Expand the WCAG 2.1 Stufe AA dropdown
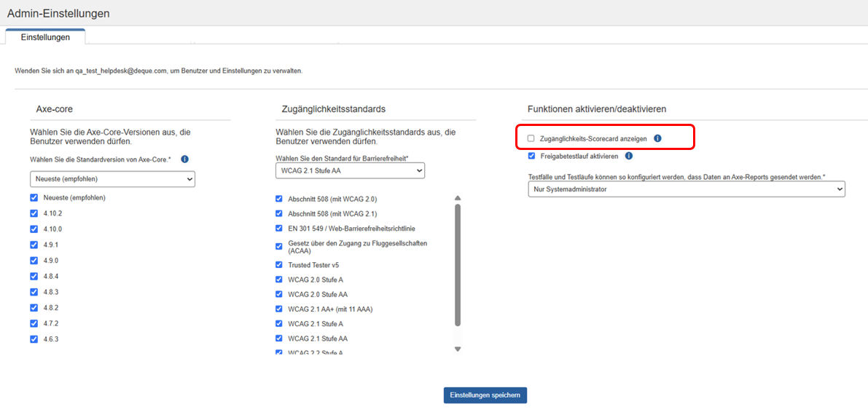868x415 pixels. tap(350, 170)
